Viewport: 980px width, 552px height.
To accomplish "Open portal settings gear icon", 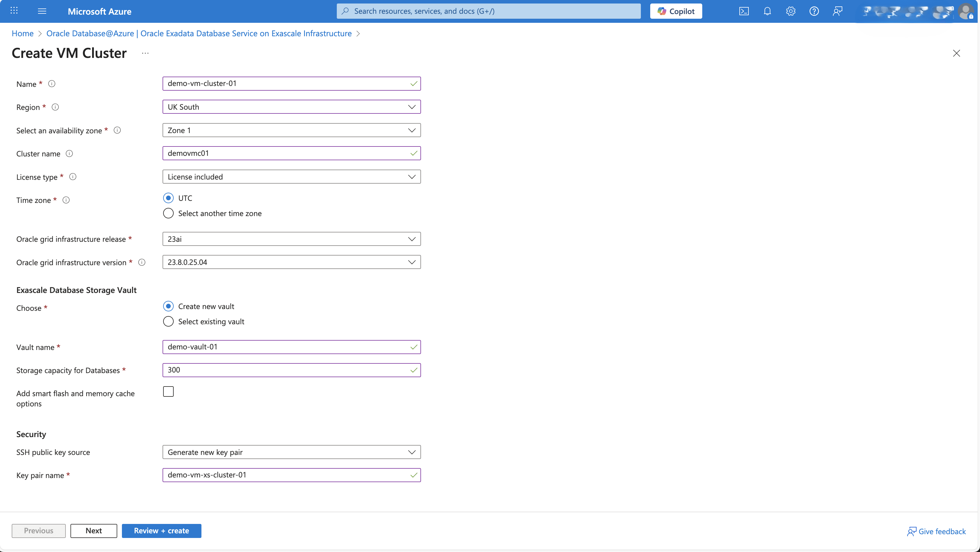I will [791, 11].
